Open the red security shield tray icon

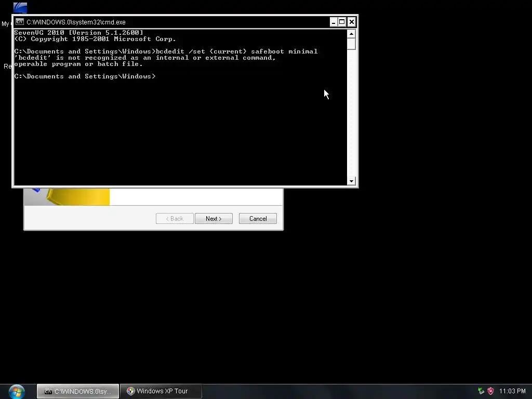[490, 391]
